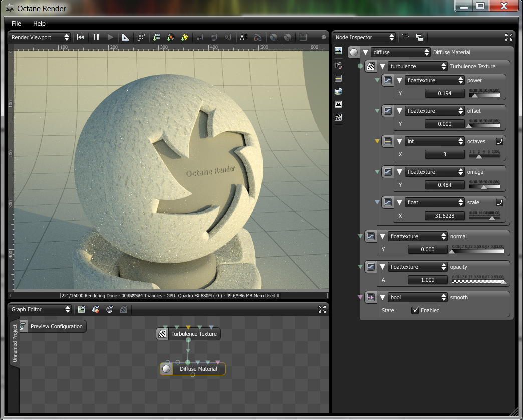Click the first crossed-out sphere icon
This screenshot has width=523, height=420.
pos(274,37)
